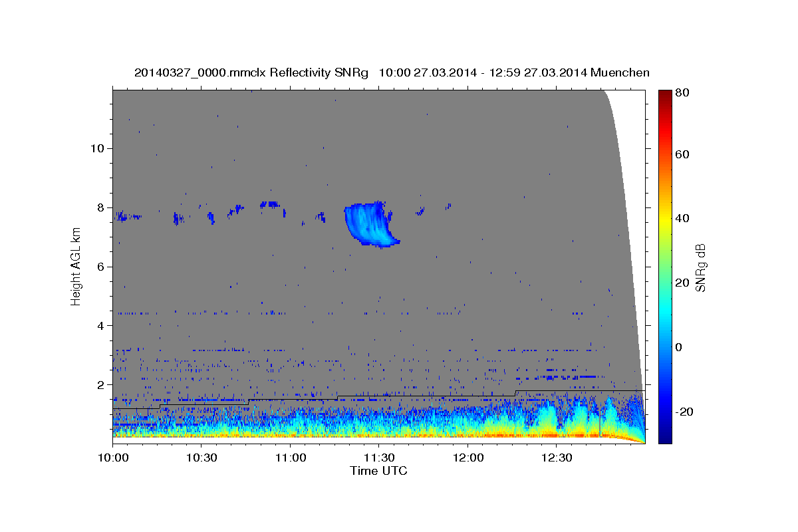Click the colorbar value label 0
The image size is (798, 532).
tap(679, 347)
